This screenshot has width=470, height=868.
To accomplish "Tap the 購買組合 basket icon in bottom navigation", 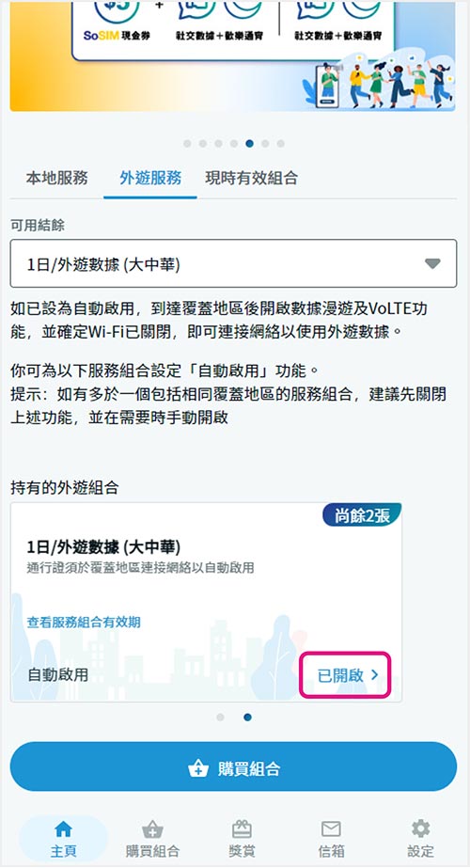I will pyautogui.click(x=152, y=829).
